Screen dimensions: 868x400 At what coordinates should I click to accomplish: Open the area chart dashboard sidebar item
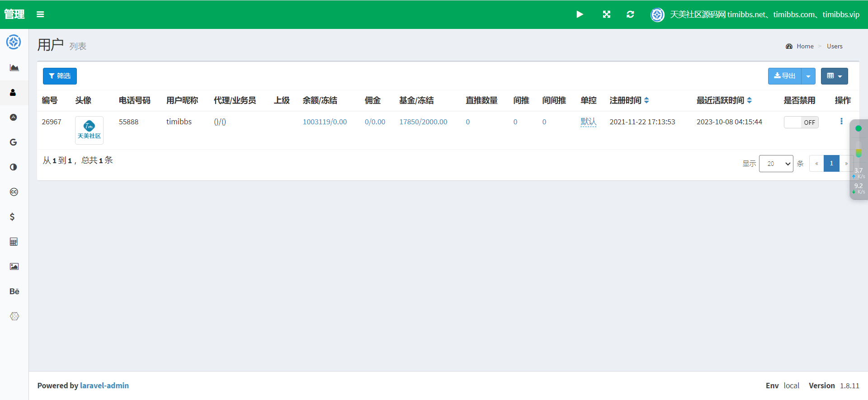pyautogui.click(x=14, y=68)
